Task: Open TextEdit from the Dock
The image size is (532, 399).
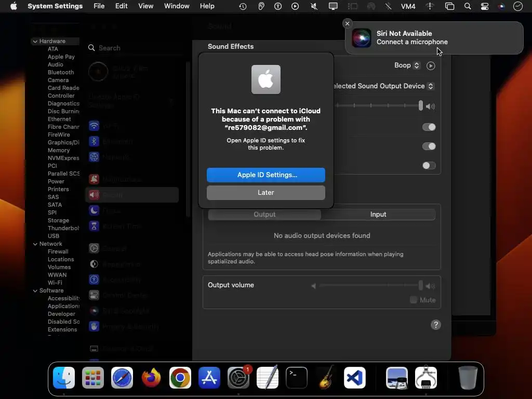Action: 268,378
